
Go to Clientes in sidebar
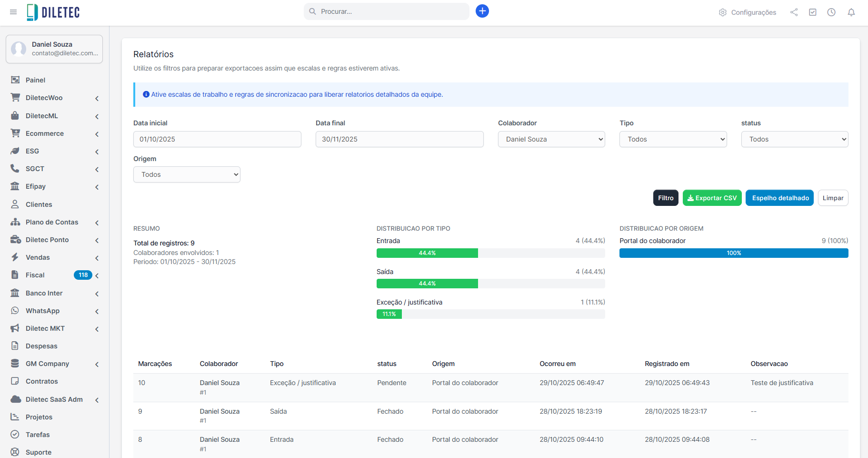point(39,204)
